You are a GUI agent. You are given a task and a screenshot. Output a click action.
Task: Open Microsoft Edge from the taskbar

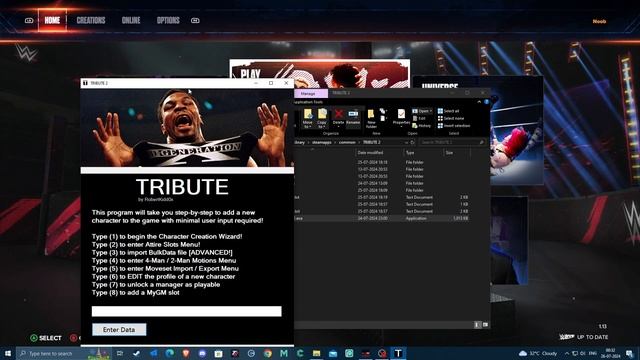click(170, 353)
